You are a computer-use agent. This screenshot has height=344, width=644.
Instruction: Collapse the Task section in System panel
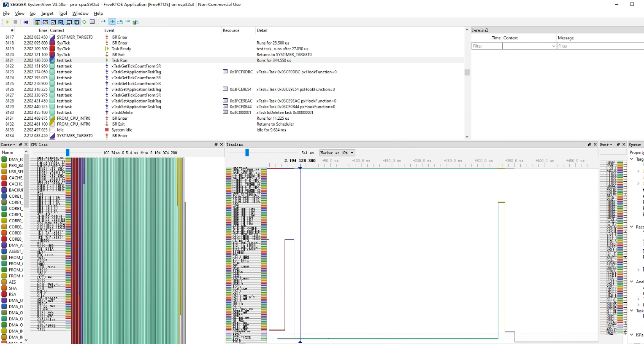pos(632,311)
